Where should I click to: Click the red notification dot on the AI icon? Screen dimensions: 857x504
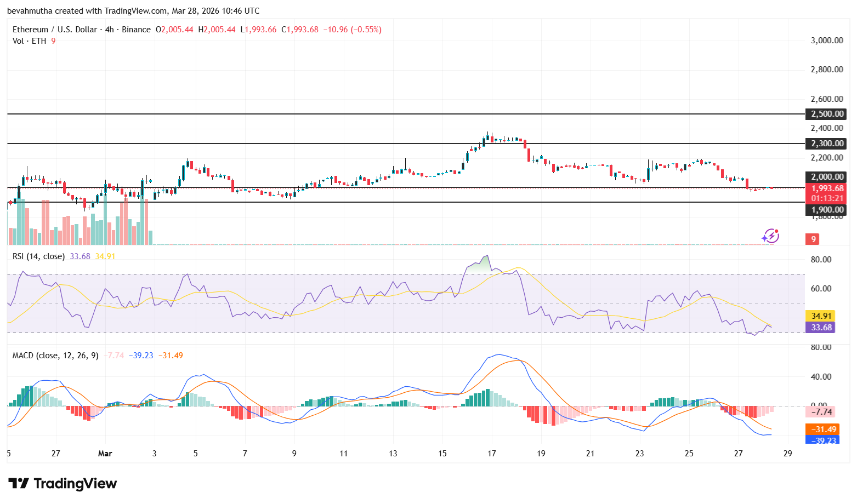(776, 231)
